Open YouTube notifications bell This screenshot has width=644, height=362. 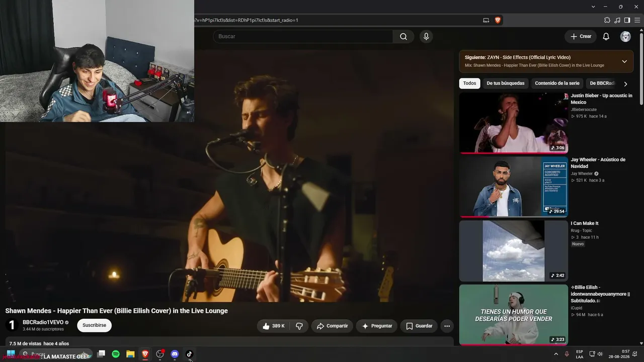[606, 36]
